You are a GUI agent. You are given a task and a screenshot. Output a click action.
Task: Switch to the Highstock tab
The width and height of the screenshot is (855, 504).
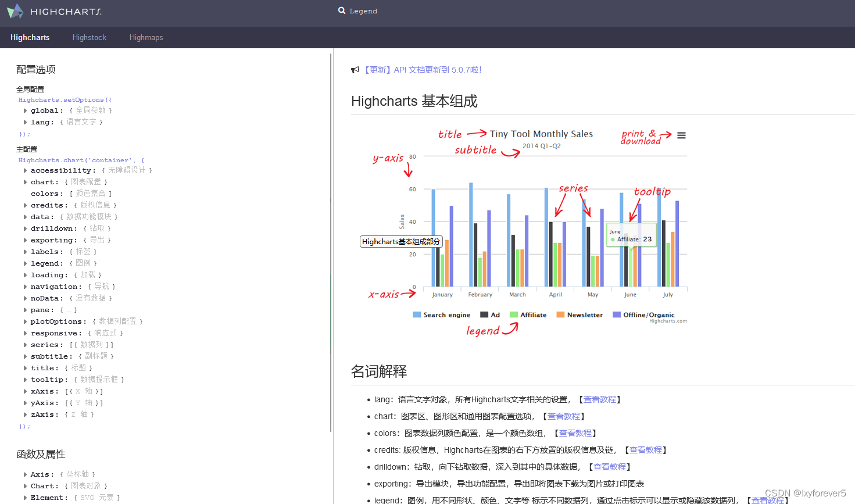90,37
